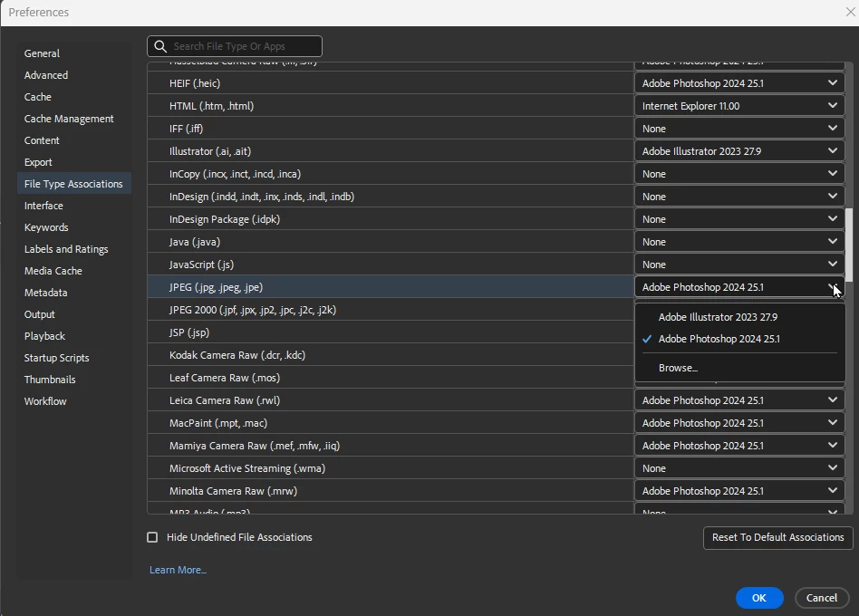Select the Leaf Camera Raw (.mos) row

(390, 378)
